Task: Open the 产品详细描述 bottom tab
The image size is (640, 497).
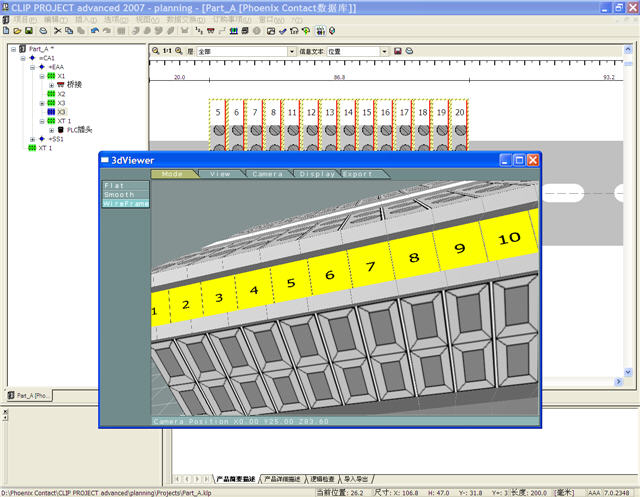Action: tap(282, 479)
